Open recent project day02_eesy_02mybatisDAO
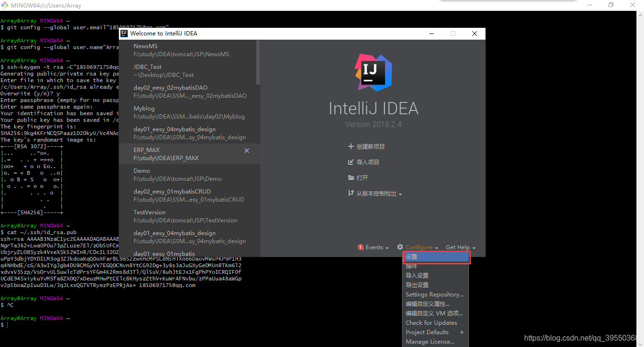 click(188, 92)
